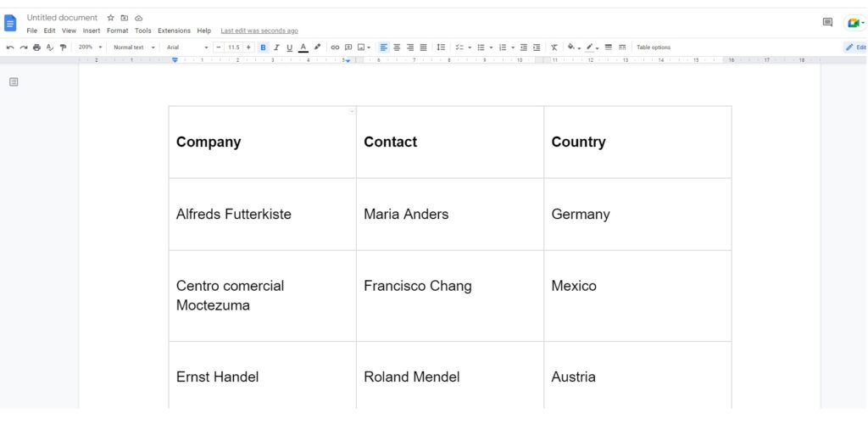Open Table options
The width and height of the screenshot is (868, 430).
pos(654,47)
